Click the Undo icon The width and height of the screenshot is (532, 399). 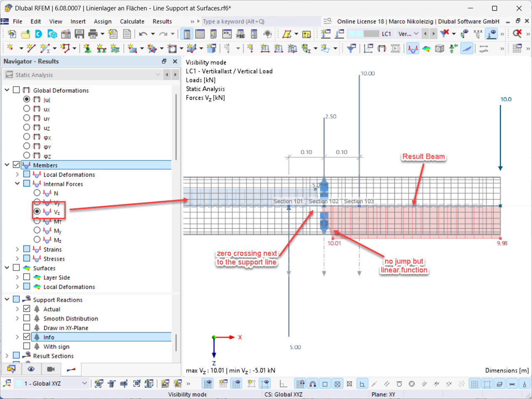(144, 34)
